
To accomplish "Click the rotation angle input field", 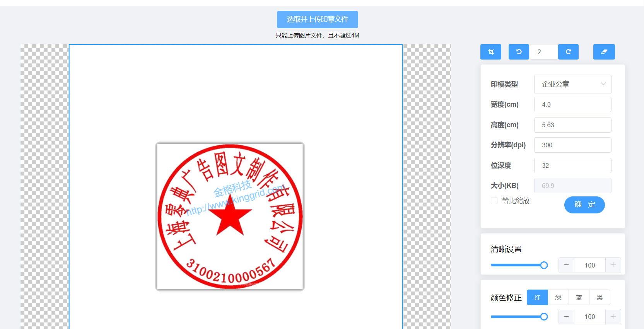I will pyautogui.click(x=544, y=52).
